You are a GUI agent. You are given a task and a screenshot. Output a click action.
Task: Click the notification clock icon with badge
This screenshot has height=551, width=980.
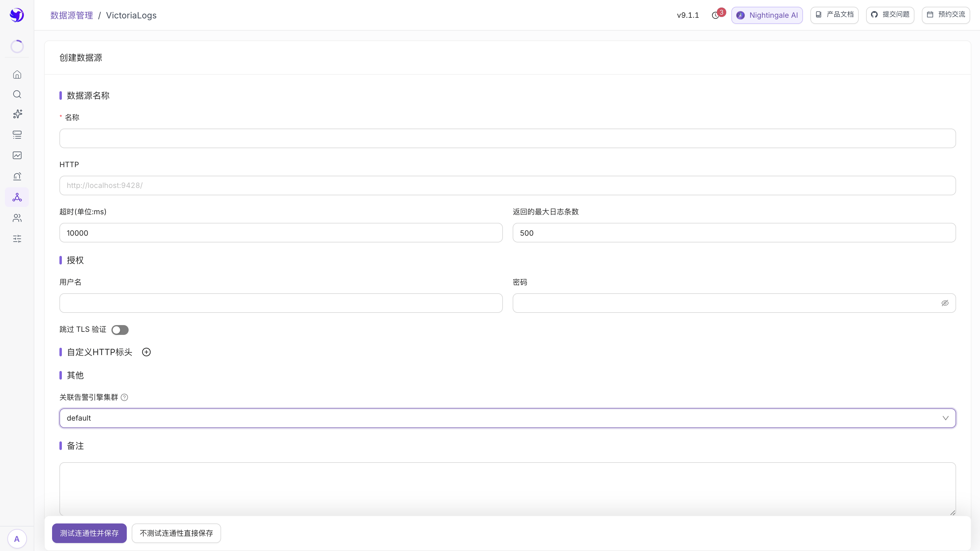[716, 15]
